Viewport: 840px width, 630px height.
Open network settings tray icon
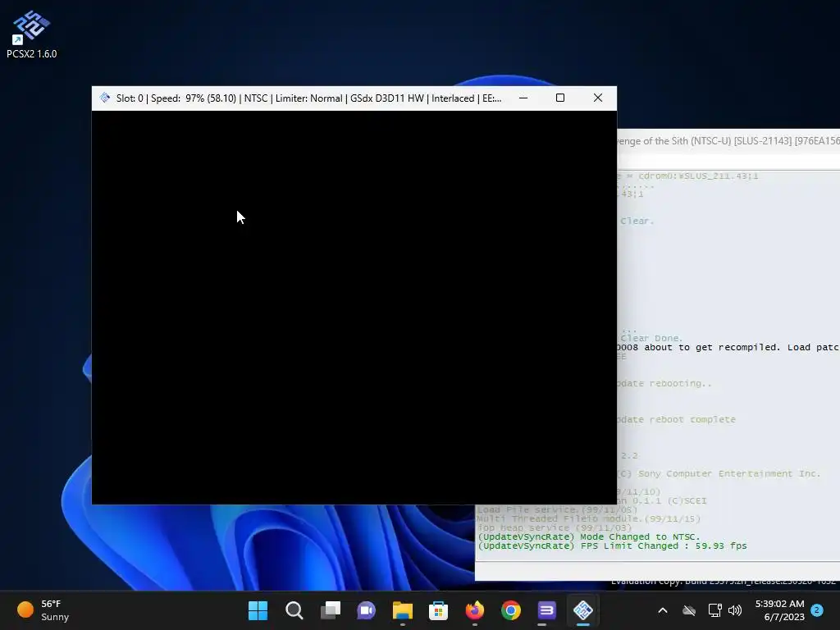[x=714, y=610]
